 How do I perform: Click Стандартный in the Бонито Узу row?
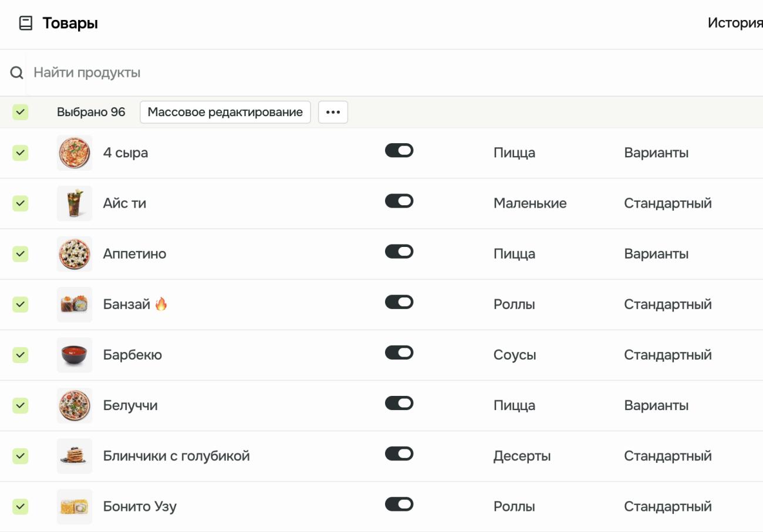(x=668, y=506)
